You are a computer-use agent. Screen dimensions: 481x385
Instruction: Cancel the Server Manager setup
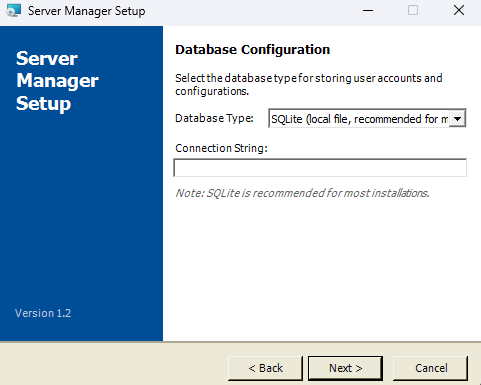tap(431, 368)
